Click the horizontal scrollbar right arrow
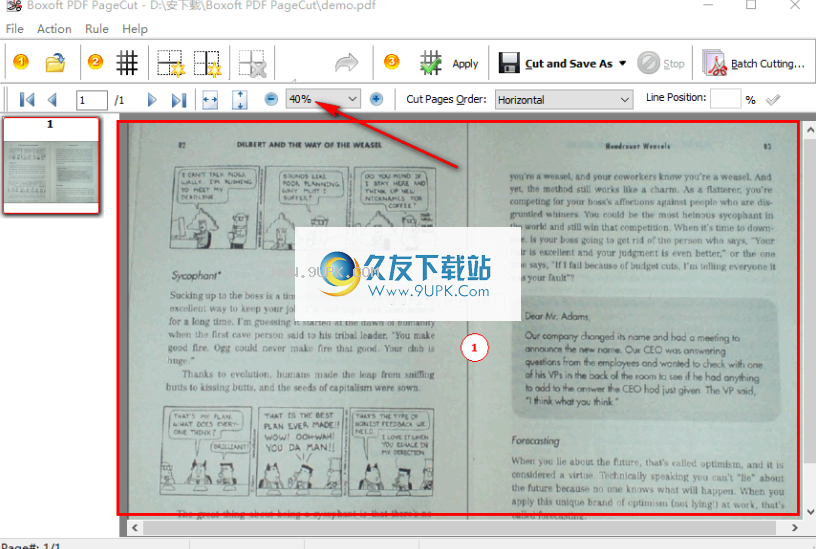Viewport: 816px width, 549px height. coord(795,528)
